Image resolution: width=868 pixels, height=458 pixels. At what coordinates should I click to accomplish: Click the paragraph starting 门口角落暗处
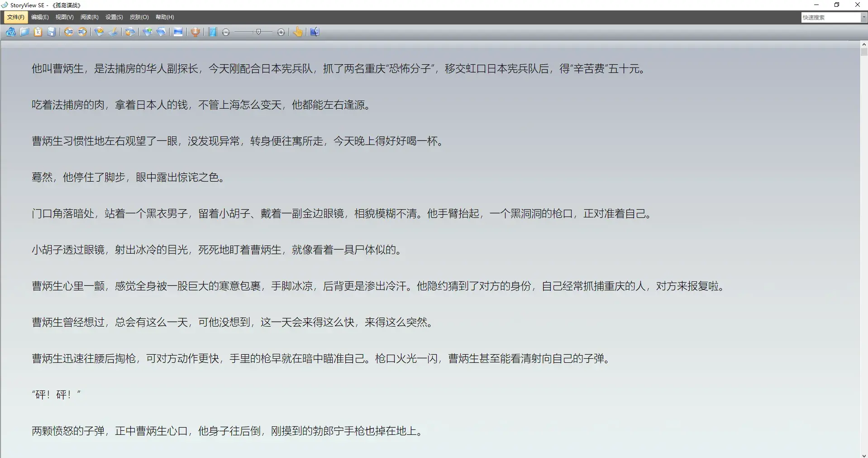coord(343,214)
